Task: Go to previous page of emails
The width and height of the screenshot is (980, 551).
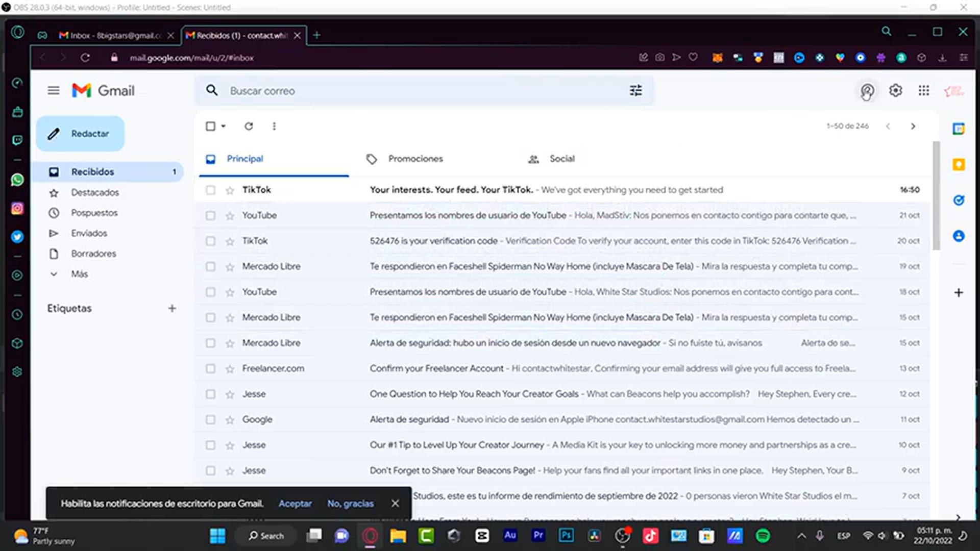Action: pyautogui.click(x=888, y=126)
